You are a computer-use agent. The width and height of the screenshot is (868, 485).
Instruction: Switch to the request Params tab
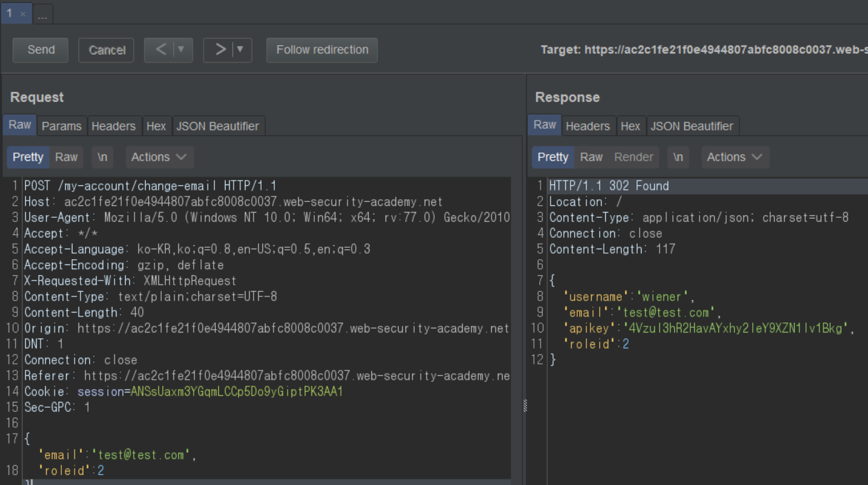(x=61, y=126)
